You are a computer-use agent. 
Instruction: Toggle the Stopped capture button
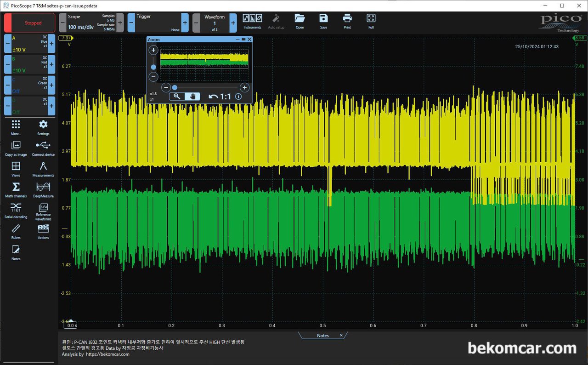(x=30, y=23)
